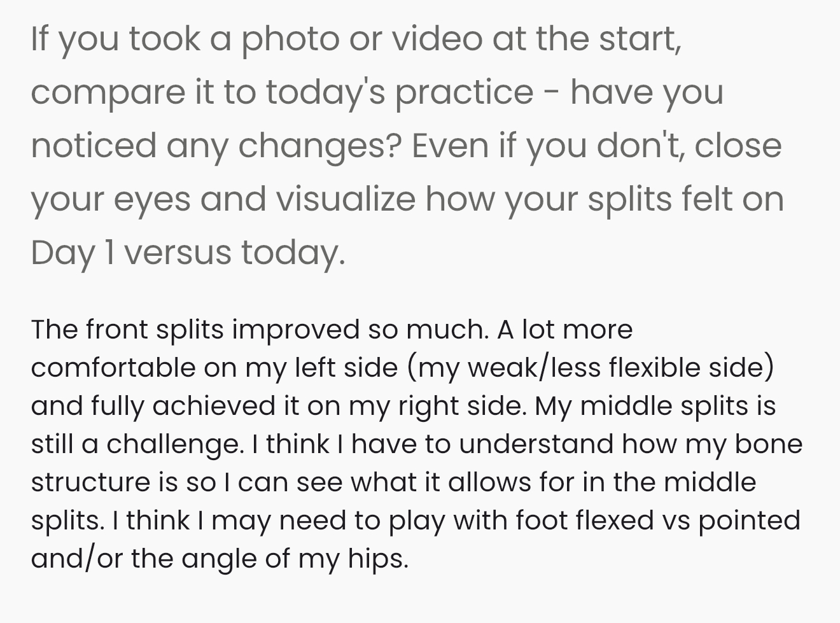Place cursor after 'hips.' at response end
Viewport: 840px width, 623px height.
[x=409, y=559]
